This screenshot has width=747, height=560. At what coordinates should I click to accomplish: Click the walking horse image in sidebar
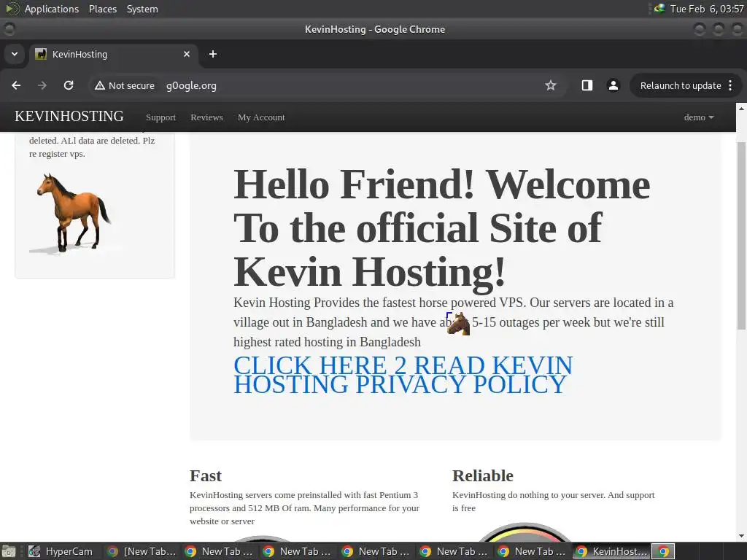pos(74,213)
